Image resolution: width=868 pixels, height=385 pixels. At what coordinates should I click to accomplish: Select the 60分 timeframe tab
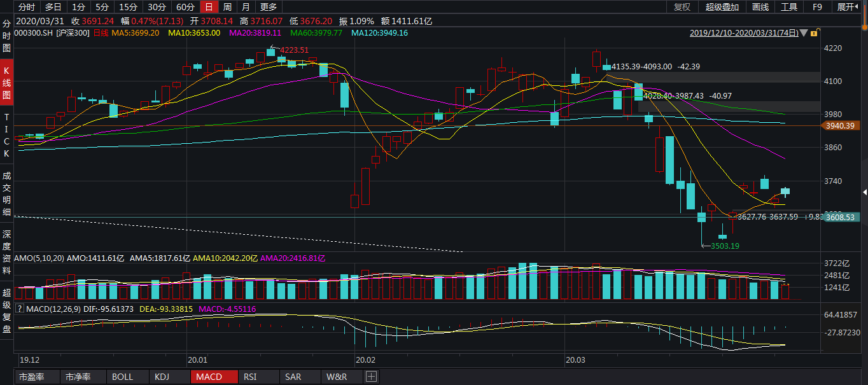[185, 7]
